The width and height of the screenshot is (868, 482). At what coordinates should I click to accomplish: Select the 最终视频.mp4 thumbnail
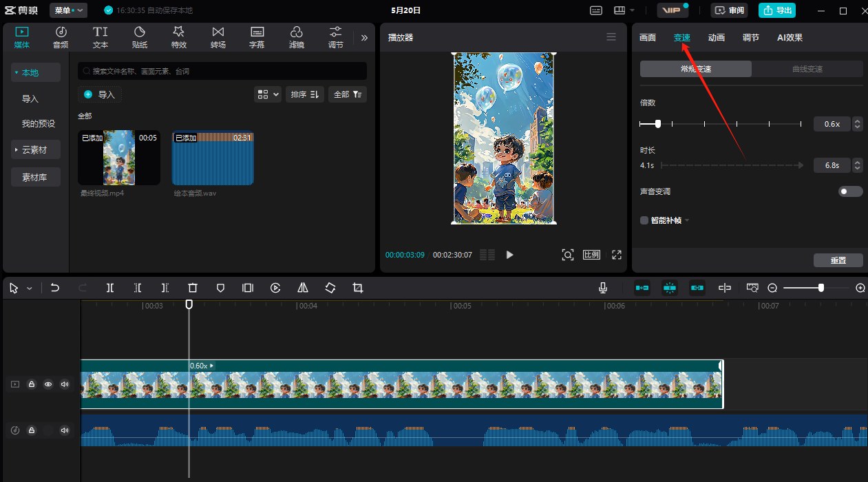pos(119,158)
